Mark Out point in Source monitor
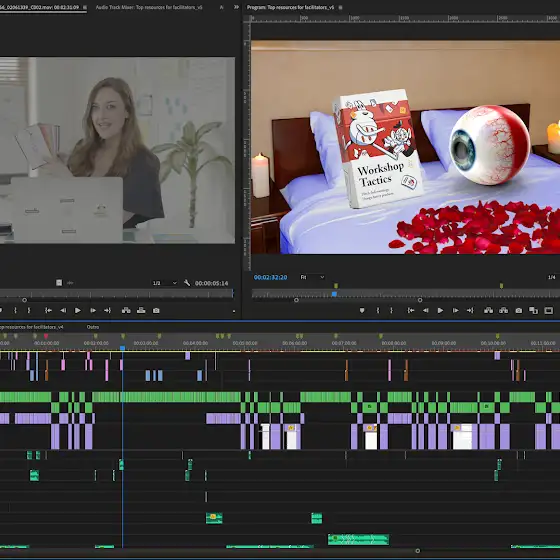 pyautogui.click(x=29, y=311)
